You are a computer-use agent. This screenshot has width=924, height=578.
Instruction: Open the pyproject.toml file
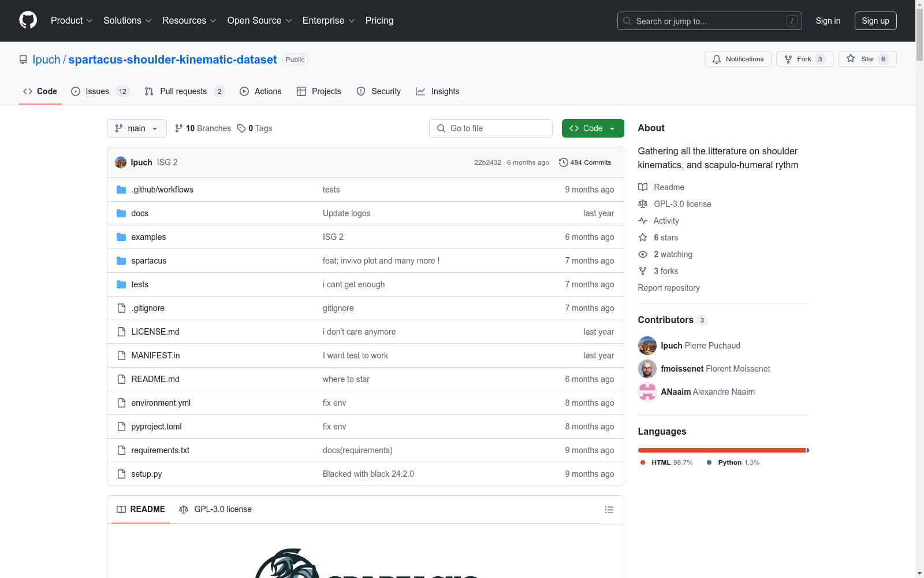[156, 427]
